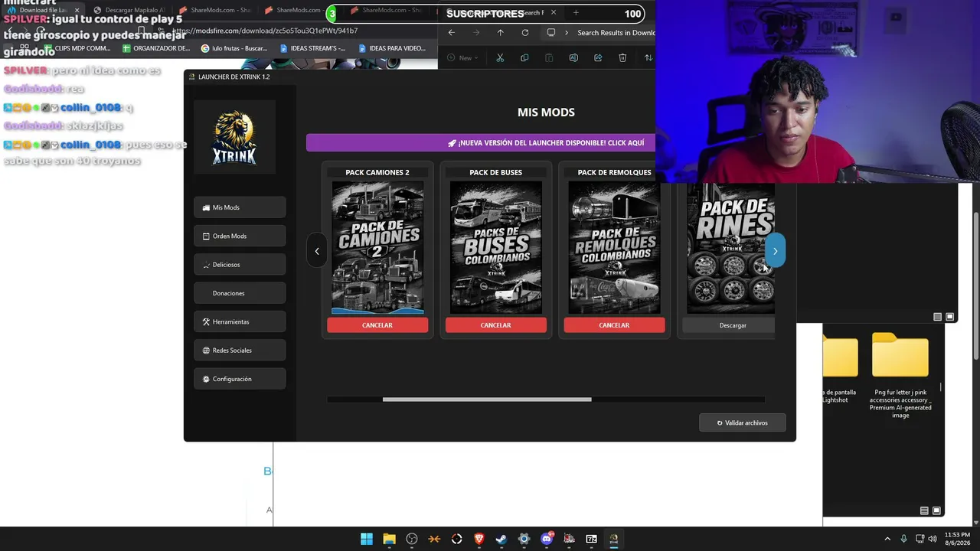This screenshot has width=980, height=551.
Task: Go back in File Explorer
Action: [x=451, y=33]
